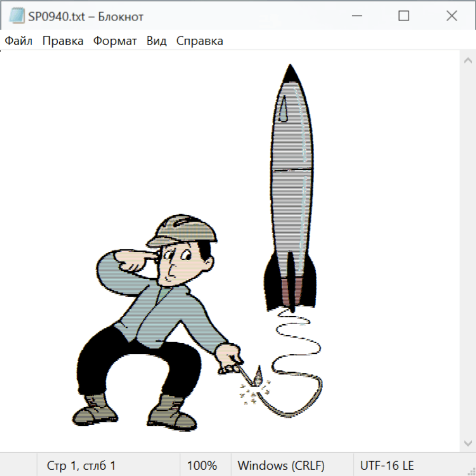Minimize the Notepad window

356,16
